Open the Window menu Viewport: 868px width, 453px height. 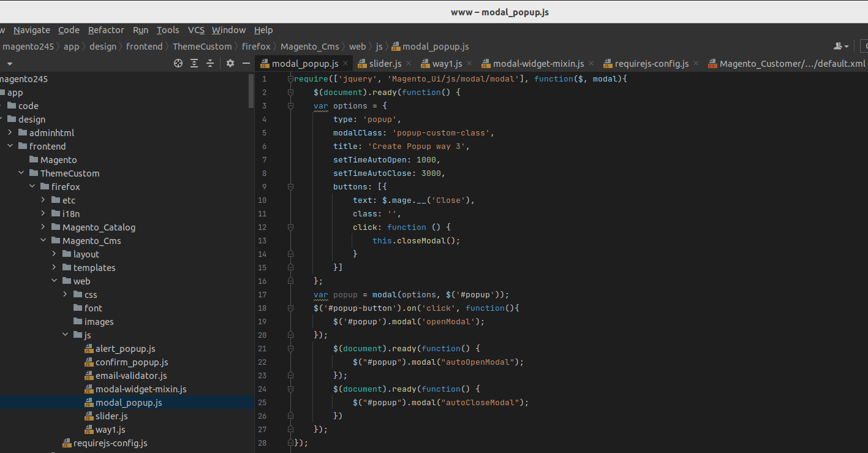[228, 30]
